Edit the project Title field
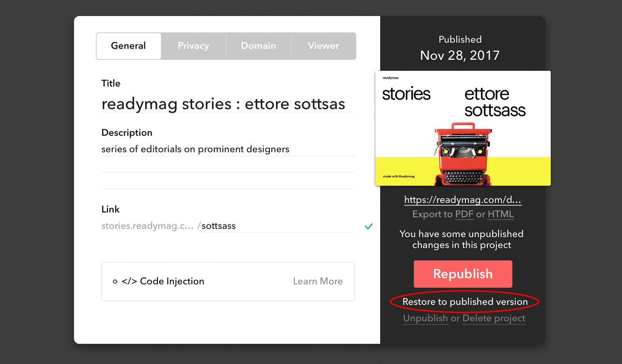 [228, 104]
